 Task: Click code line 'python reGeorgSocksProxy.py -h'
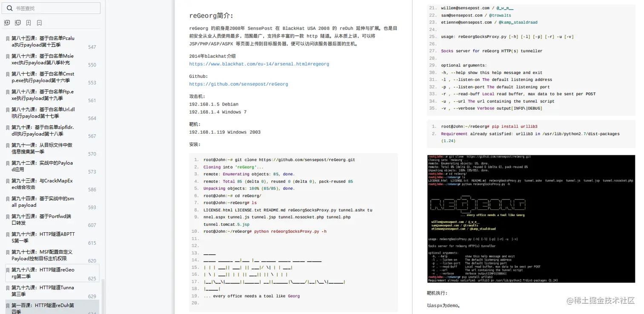[265, 231]
